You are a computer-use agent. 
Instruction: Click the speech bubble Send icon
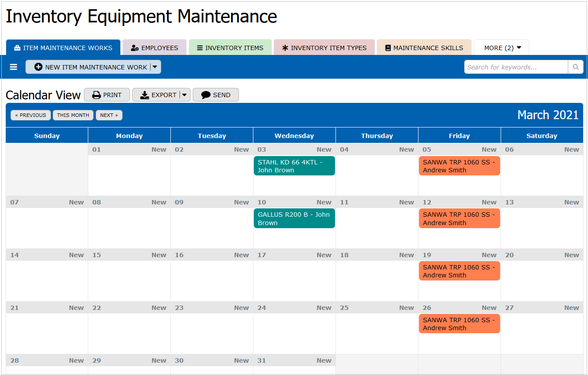pos(206,95)
